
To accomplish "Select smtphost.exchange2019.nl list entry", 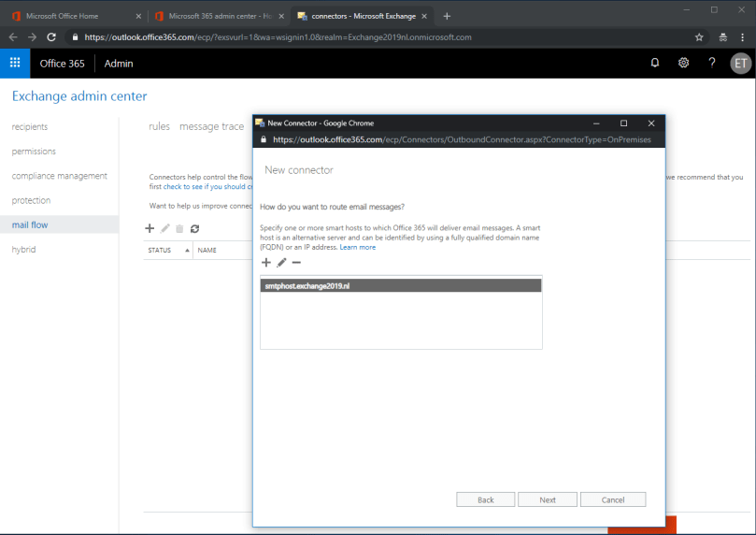I will coord(400,285).
